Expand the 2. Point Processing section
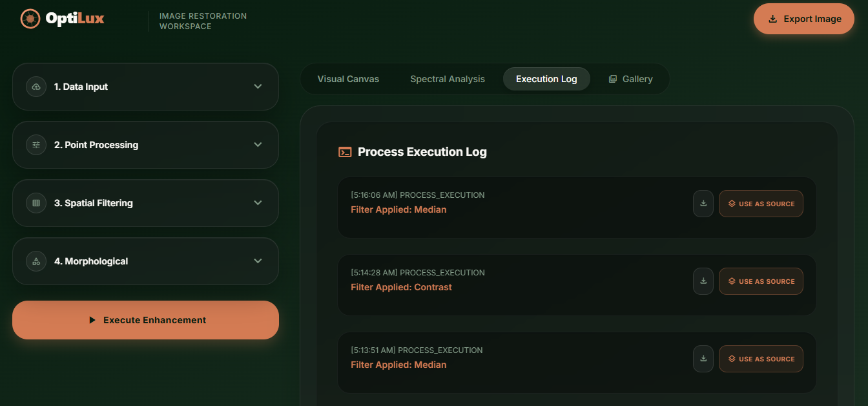The width and height of the screenshot is (868, 406). pyautogui.click(x=145, y=145)
